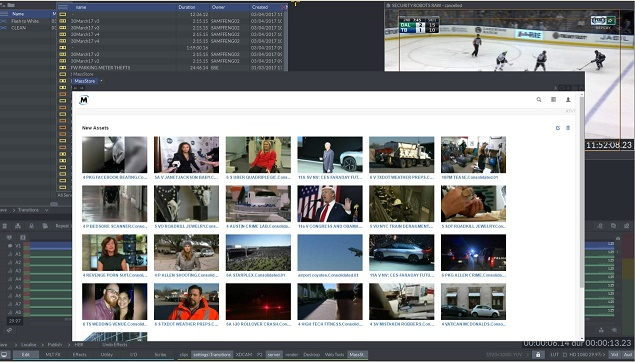Image resolution: width=635 pixels, height=362 pixels.
Task: Open the VATICAN MCDONALDS asset thumbnail
Action: [x=473, y=302]
